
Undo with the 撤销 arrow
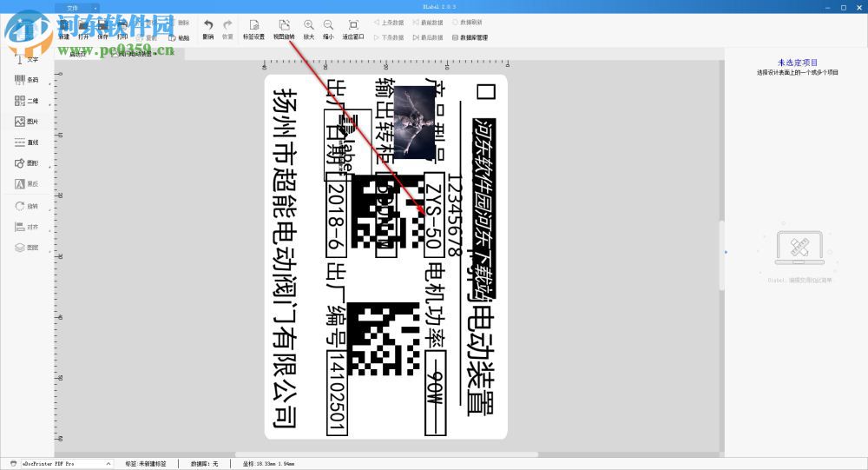pos(208,30)
